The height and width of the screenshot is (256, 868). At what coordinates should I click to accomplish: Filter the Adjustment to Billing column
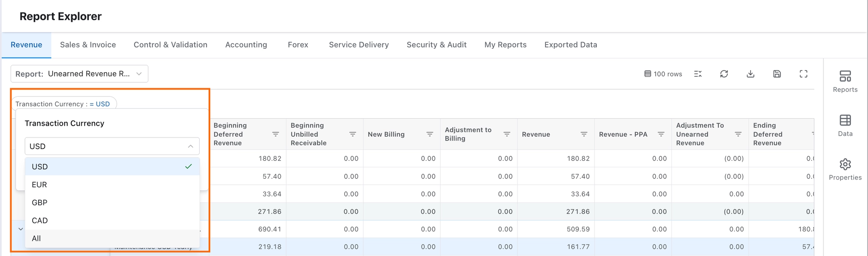(507, 134)
